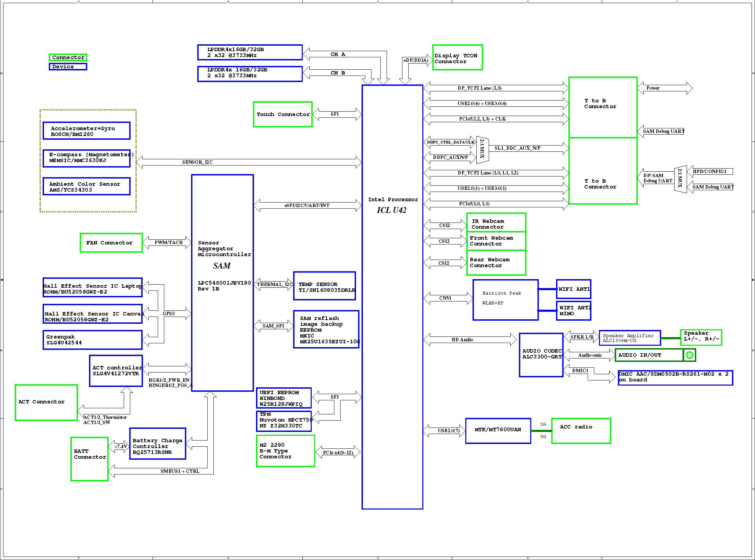The image size is (755, 560).
Task: Click the Accelerometer+Gyro BOSCH/BMI260 block
Action: 87,131
